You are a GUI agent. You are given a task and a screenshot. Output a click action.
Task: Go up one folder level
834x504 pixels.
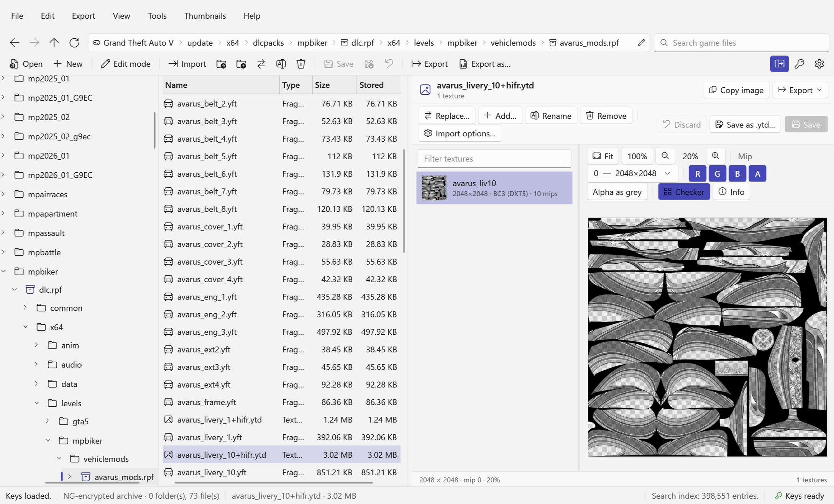[x=54, y=43]
